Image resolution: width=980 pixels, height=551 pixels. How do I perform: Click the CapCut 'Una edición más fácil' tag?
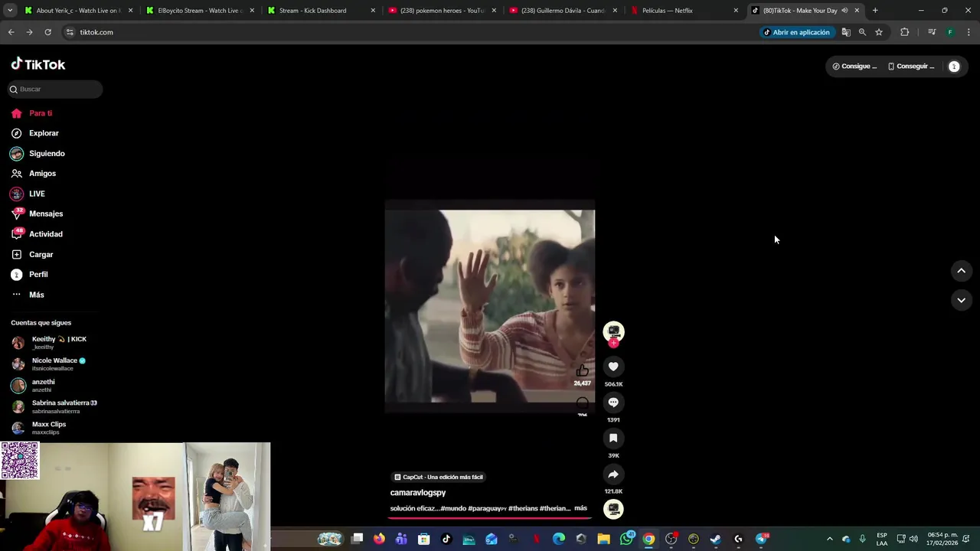(x=439, y=477)
